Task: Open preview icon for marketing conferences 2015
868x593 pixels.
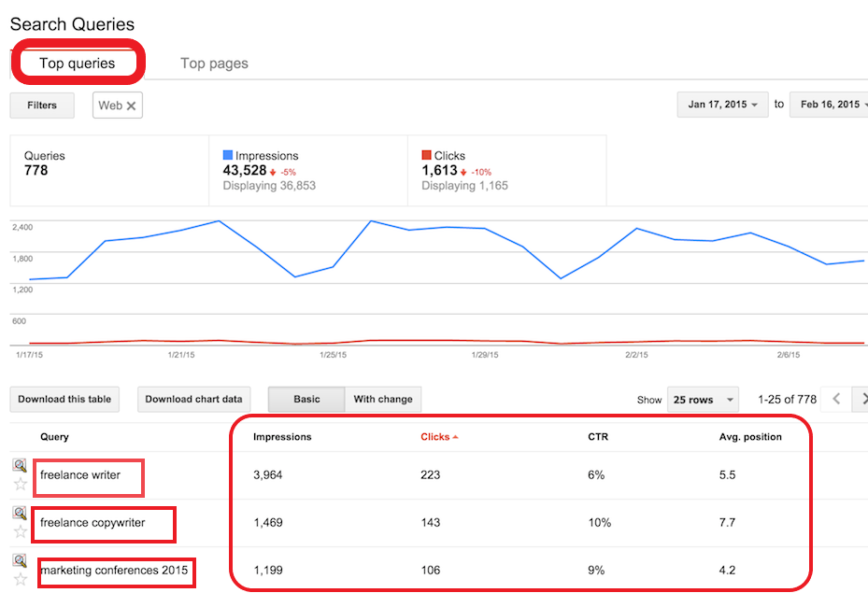Action: coord(20,560)
